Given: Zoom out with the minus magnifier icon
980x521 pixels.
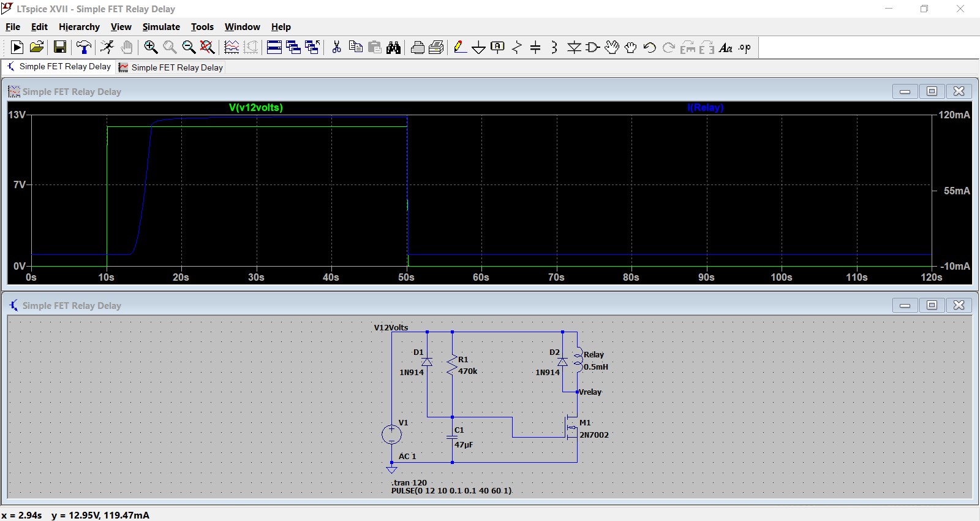Looking at the screenshot, I should tap(189, 47).
